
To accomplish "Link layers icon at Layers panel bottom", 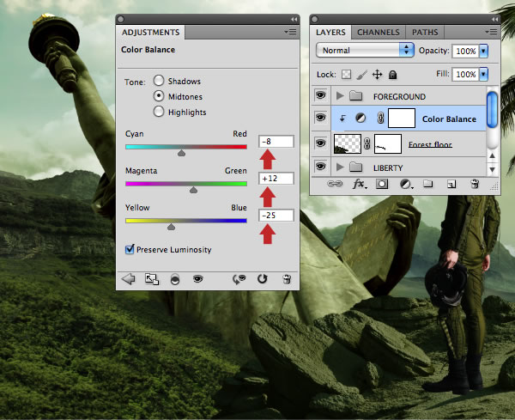I will tap(335, 184).
